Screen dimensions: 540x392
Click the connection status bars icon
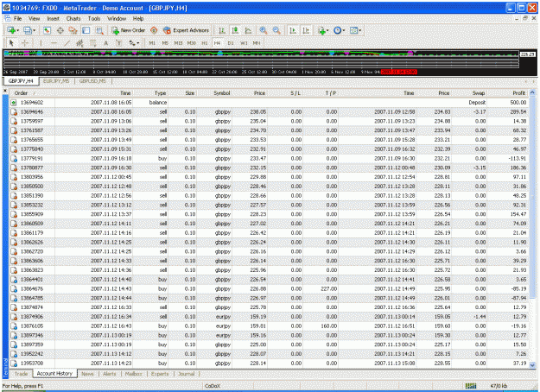coord(471,386)
